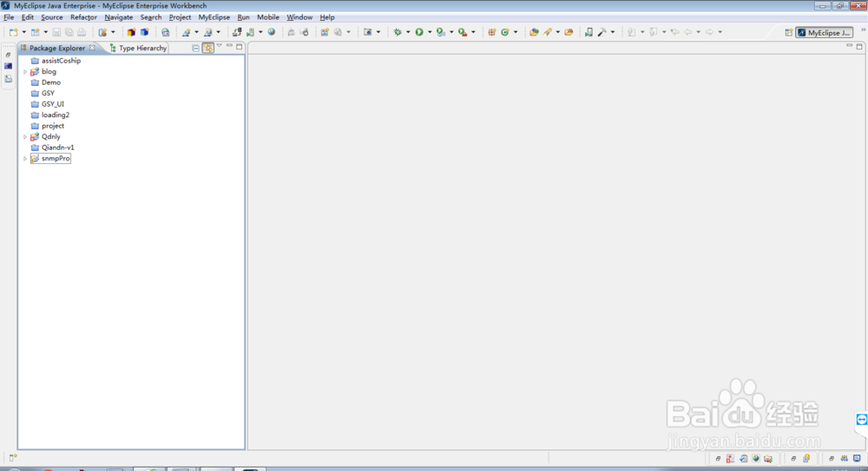This screenshot has height=471, width=868.
Task: Open the Window menu
Action: pyautogui.click(x=299, y=17)
